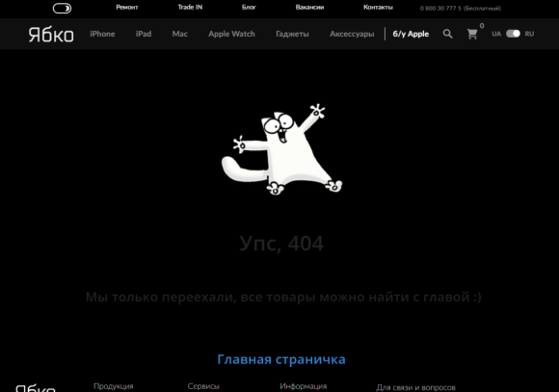
Task: Click the Ябко logo in header
Action: click(x=51, y=35)
